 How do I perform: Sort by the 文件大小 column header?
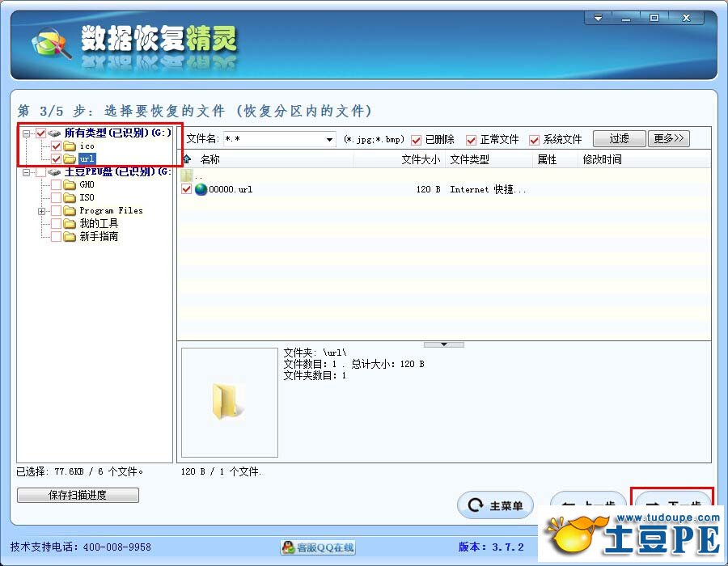click(420, 159)
